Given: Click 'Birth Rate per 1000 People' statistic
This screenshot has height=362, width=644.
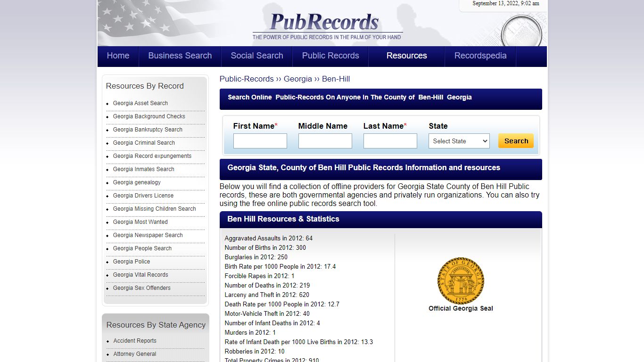Looking at the screenshot, I should [x=281, y=267].
